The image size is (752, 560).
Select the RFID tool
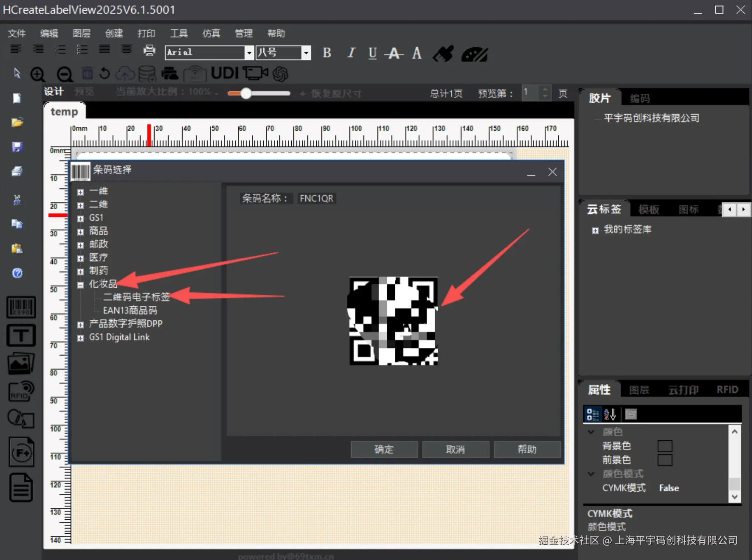click(21, 391)
